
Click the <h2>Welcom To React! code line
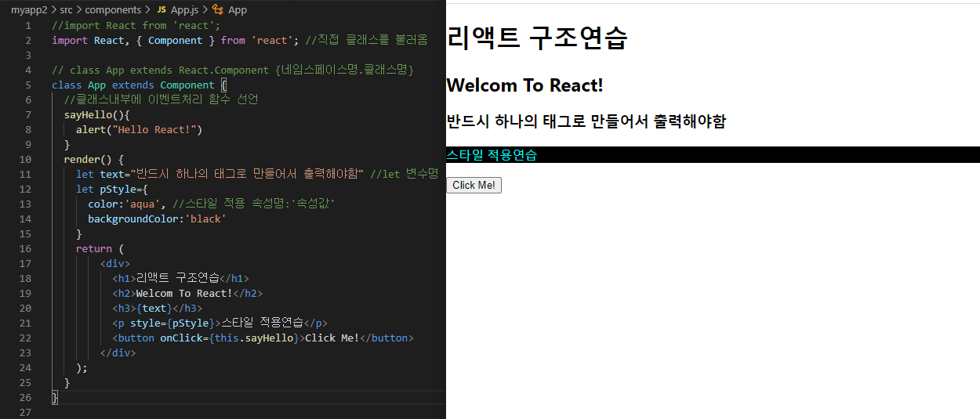click(x=187, y=293)
